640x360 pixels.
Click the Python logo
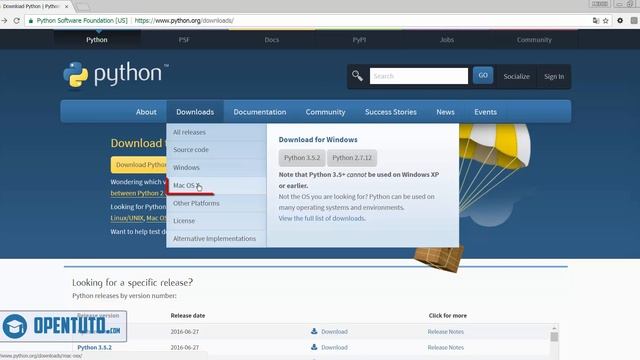pos(116,75)
